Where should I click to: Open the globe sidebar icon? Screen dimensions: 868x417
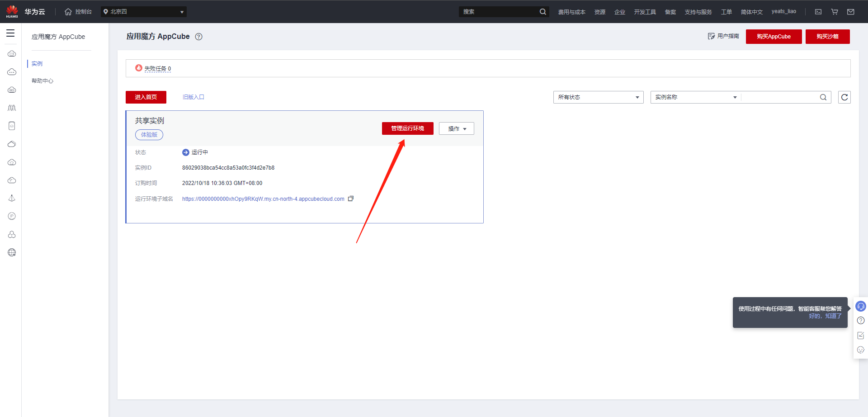12,252
